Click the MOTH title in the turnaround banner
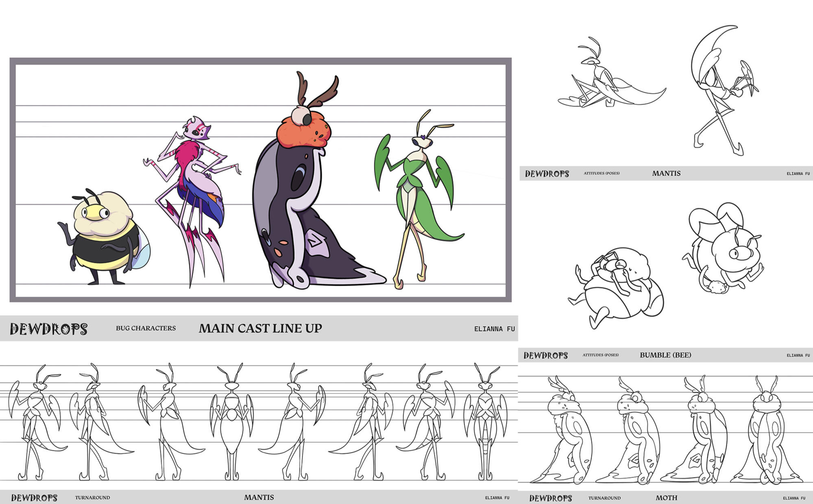The image size is (813, 504). point(666,497)
